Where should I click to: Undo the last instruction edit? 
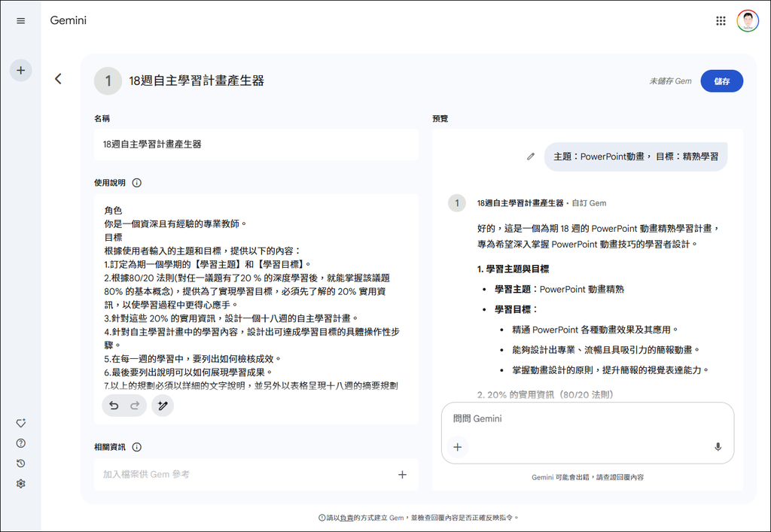pos(114,406)
